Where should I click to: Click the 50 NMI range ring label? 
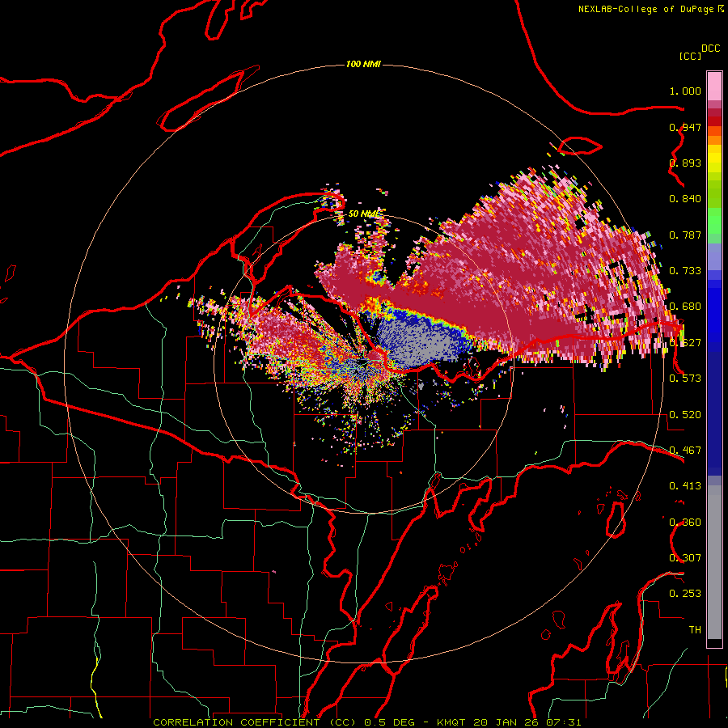(x=363, y=214)
